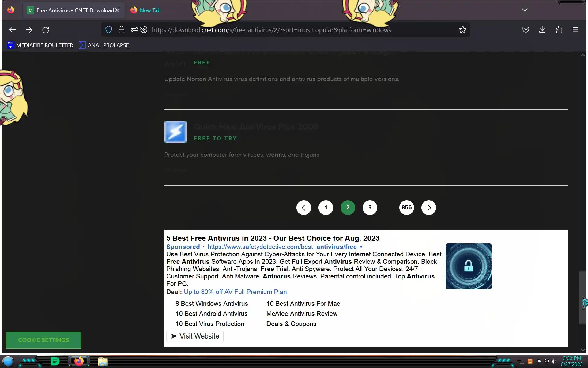This screenshot has width=588, height=368.
Task: Click the taskbar volume speaker icon
Action: point(554,362)
